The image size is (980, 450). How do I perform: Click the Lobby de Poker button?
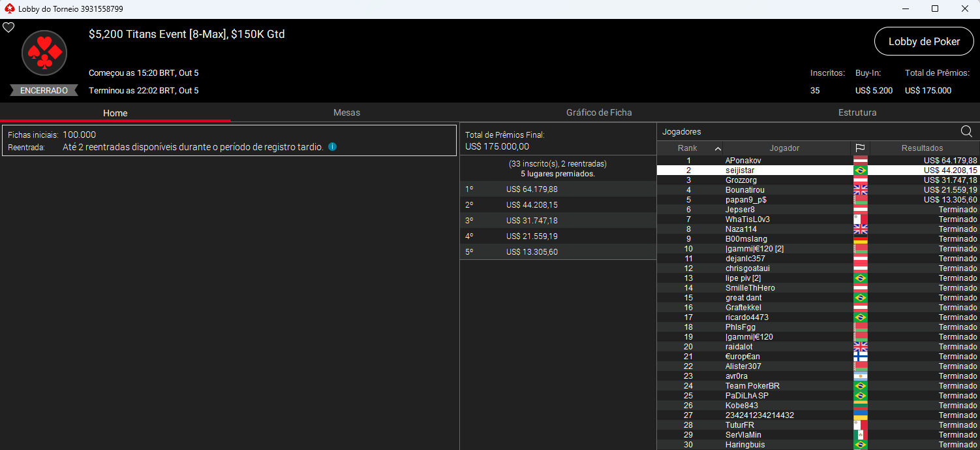pyautogui.click(x=924, y=41)
